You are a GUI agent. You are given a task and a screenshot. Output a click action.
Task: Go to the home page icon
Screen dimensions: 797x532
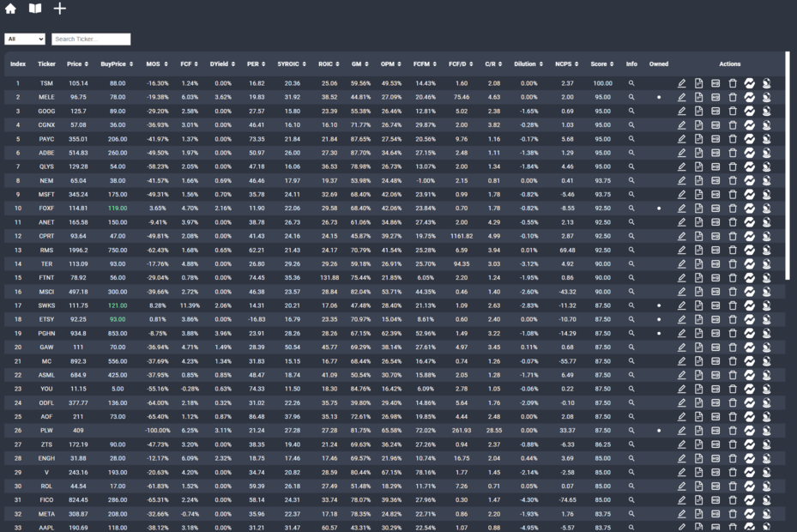(10, 9)
